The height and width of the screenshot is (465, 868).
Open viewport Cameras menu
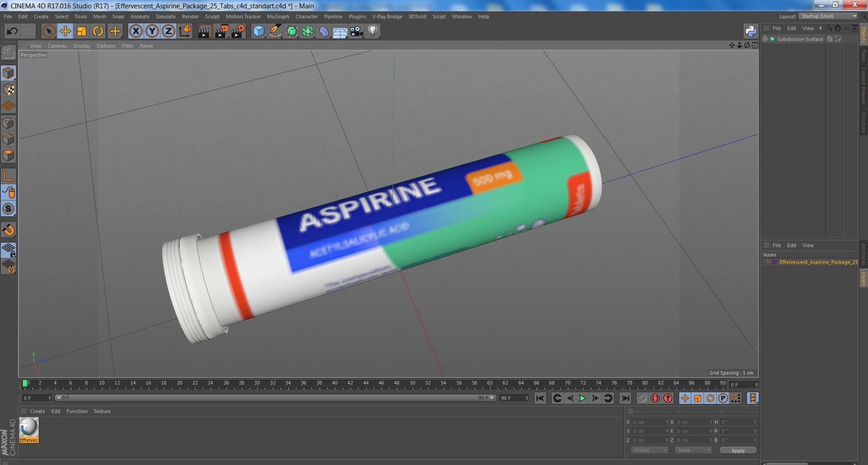(x=57, y=46)
